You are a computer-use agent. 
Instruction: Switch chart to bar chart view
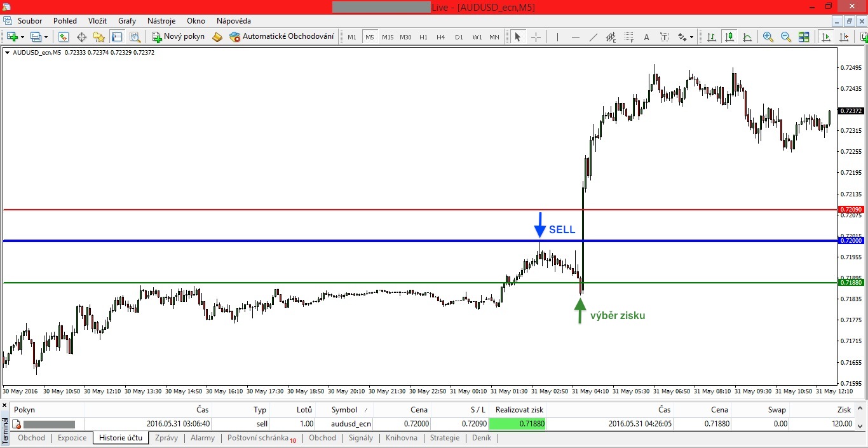(711, 37)
